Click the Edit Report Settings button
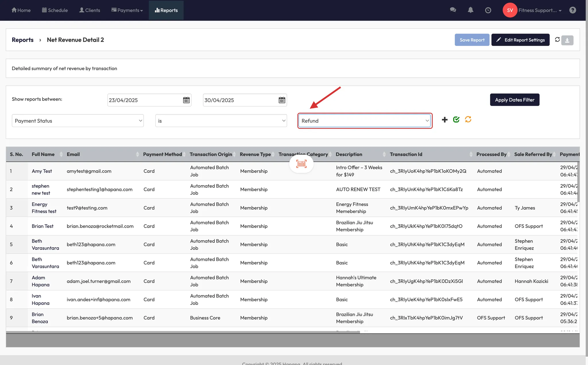 [520, 40]
